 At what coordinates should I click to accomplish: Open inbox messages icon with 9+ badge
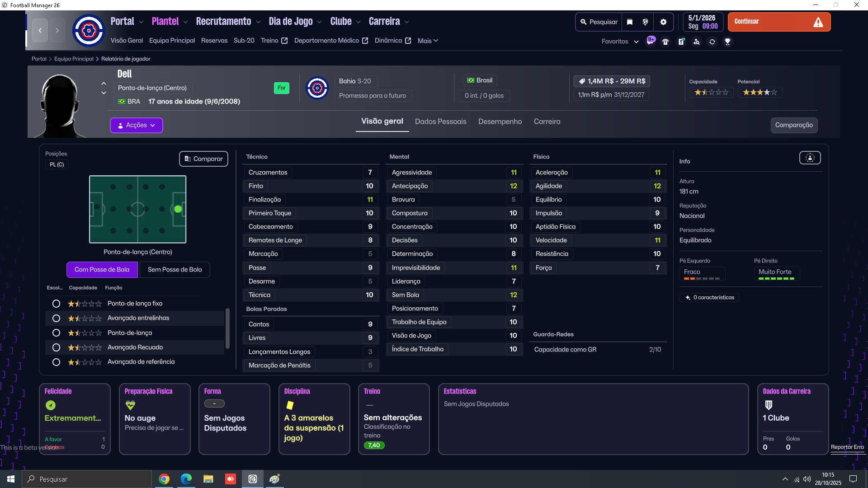pyautogui.click(x=650, y=41)
